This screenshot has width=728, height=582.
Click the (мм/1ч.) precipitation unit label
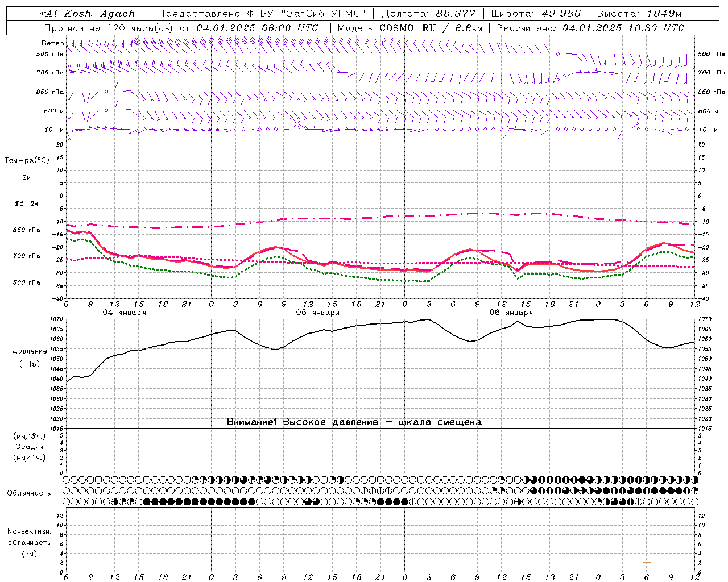[30, 458]
